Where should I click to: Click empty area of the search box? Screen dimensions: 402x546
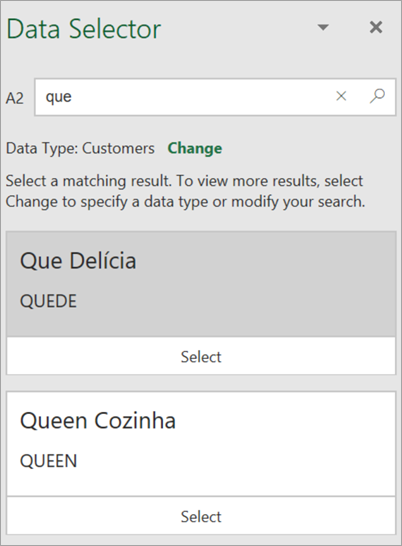[x=202, y=97]
